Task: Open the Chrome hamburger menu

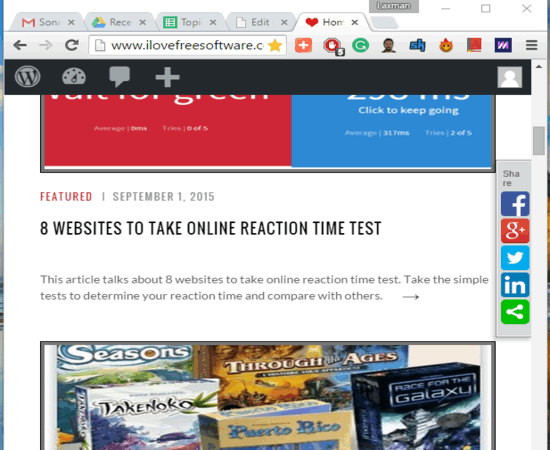Action: (532, 45)
